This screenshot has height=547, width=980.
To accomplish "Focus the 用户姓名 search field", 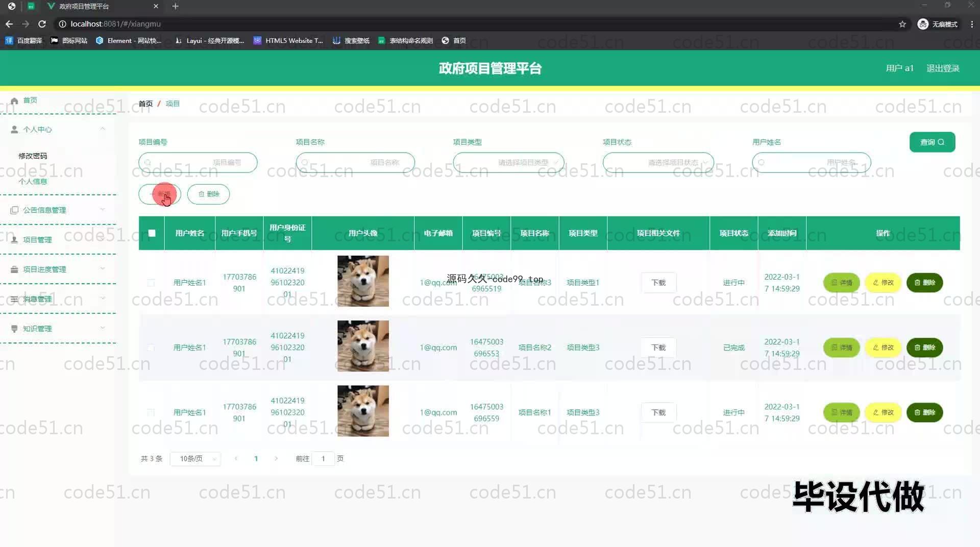I will (811, 162).
